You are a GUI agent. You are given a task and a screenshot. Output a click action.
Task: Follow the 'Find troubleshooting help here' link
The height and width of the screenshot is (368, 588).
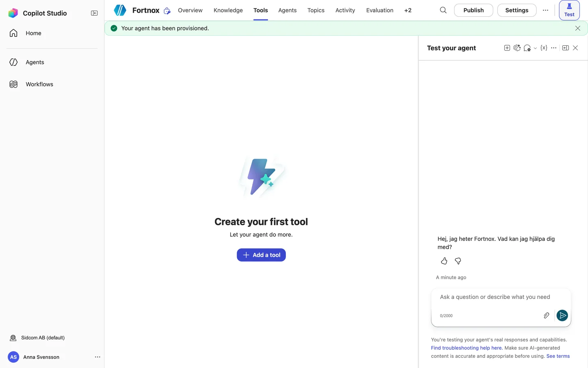coord(467,348)
